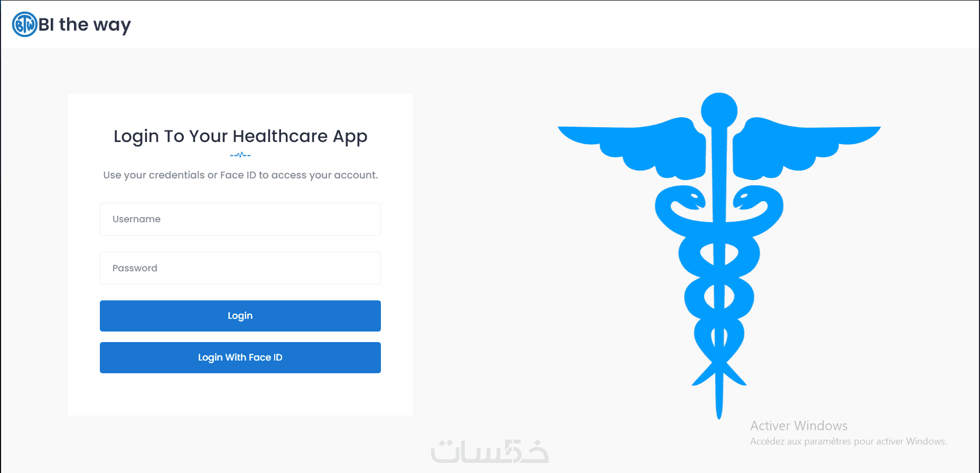
Task: Click the middle snake coil on the staff
Action: click(x=719, y=297)
